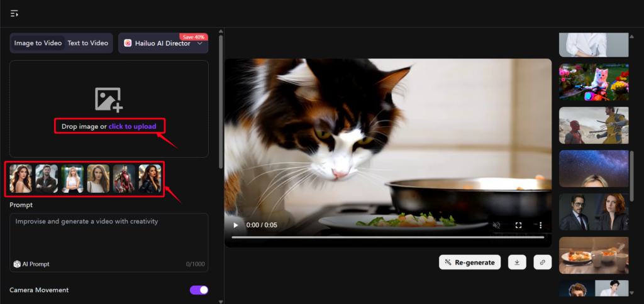644x304 pixels.
Task: Click into the Prompt text field
Action: (x=109, y=242)
